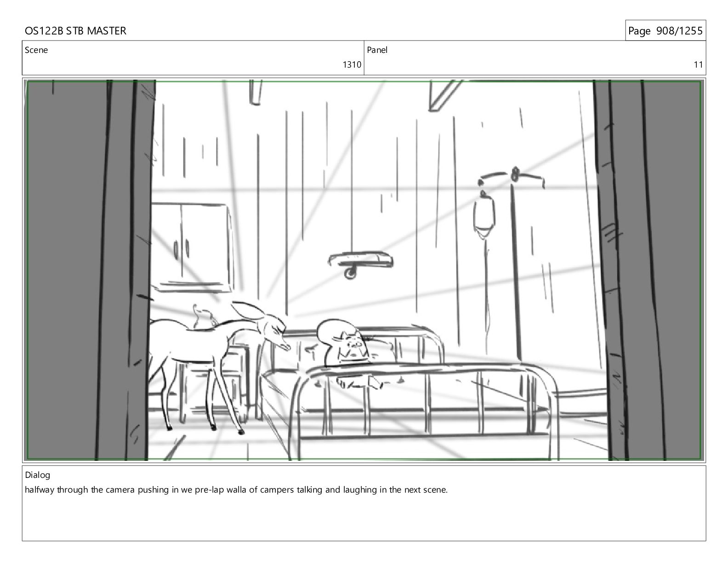Click the storyboard panel drawing
728x563 pixels.
364,270
